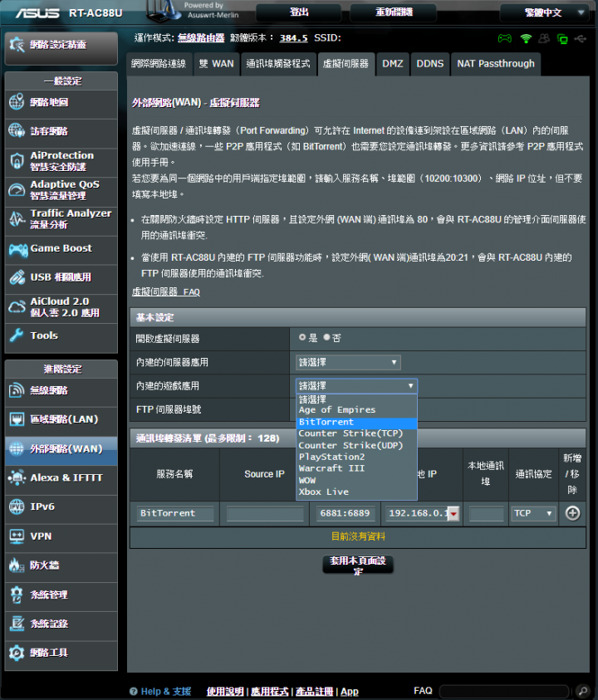
Task: Switch to the Internet connection tab
Action: point(159,64)
